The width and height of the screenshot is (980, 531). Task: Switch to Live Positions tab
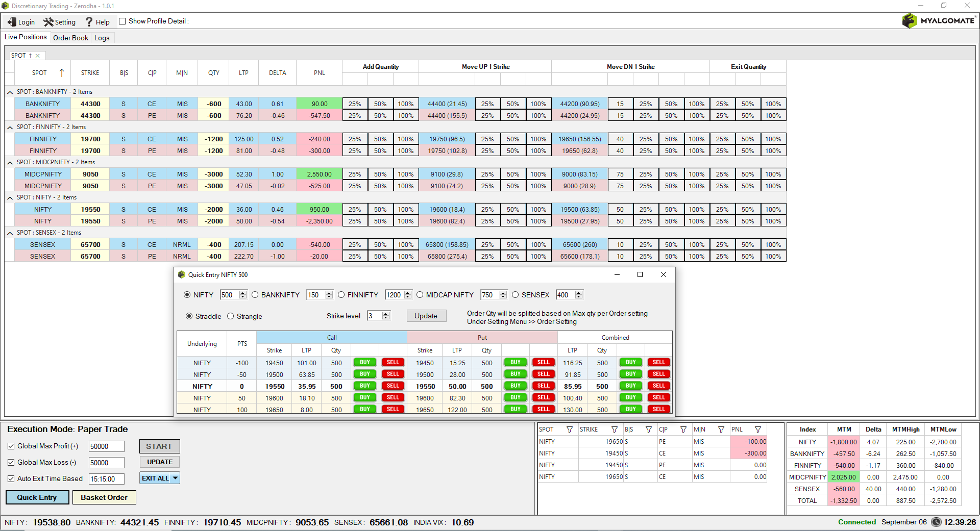point(26,37)
